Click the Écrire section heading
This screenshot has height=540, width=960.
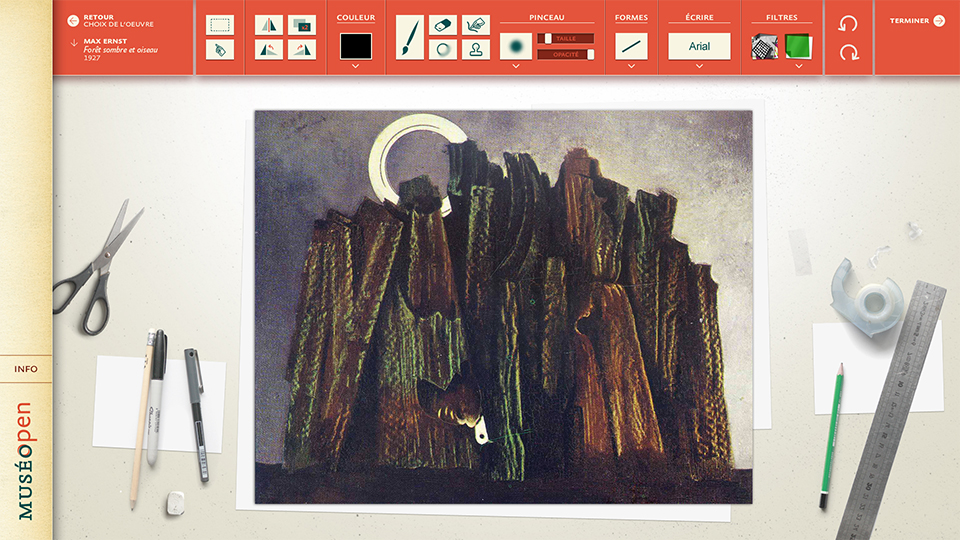pyautogui.click(x=699, y=18)
